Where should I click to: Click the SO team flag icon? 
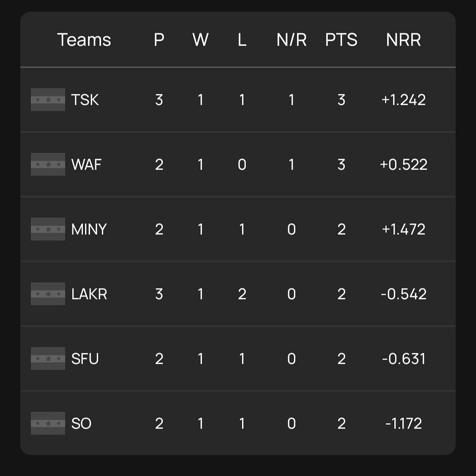[x=48, y=424]
